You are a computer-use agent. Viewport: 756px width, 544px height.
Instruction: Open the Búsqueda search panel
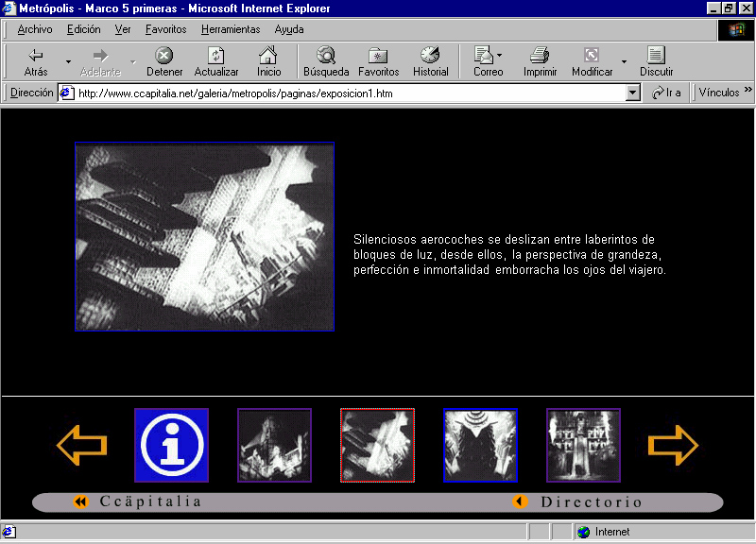(326, 61)
